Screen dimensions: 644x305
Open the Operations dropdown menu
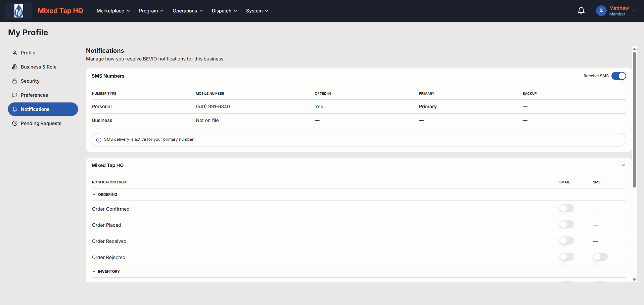(x=188, y=11)
